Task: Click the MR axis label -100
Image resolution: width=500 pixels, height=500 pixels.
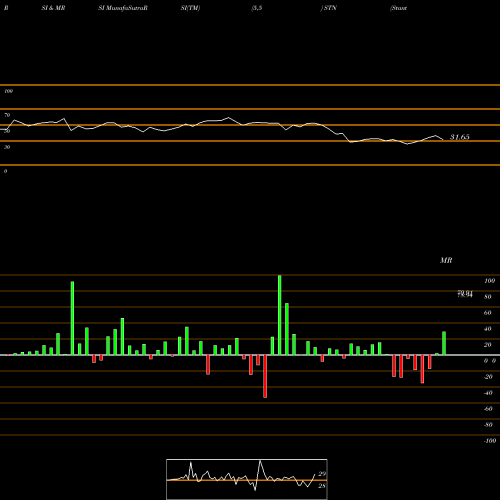Action: tap(490, 441)
